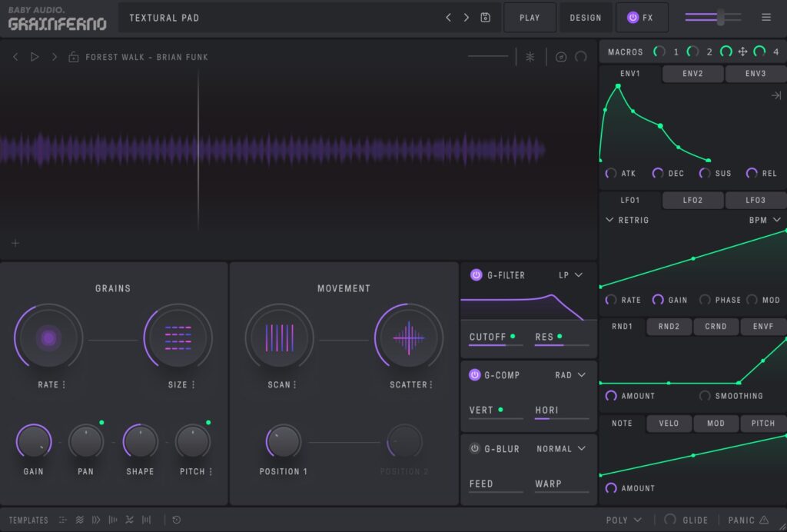Click the PLAY button
This screenshot has height=532, width=787.
530,18
